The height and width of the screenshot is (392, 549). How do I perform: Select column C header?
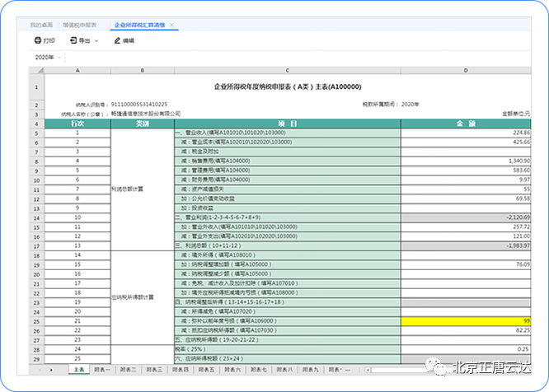pos(288,70)
